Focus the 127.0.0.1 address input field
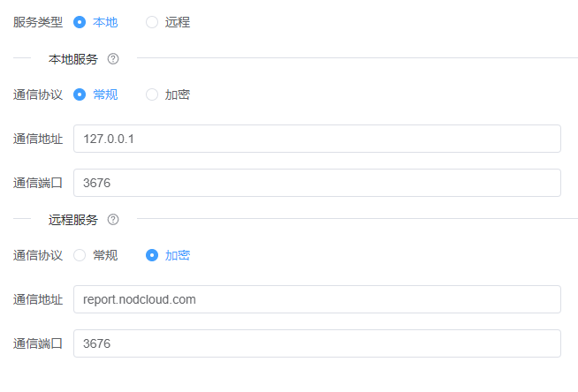The image size is (578, 392). coord(316,139)
